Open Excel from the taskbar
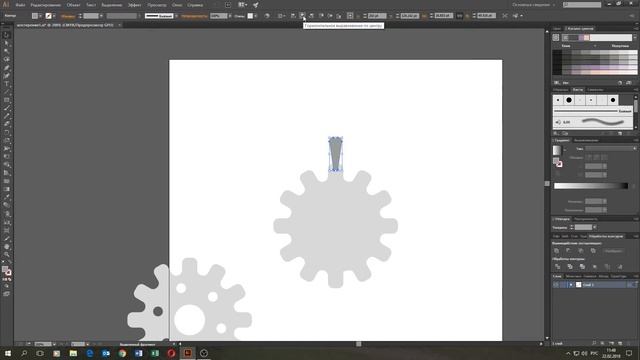Image resolution: width=640 pixels, height=360 pixels. tap(155, 353)
